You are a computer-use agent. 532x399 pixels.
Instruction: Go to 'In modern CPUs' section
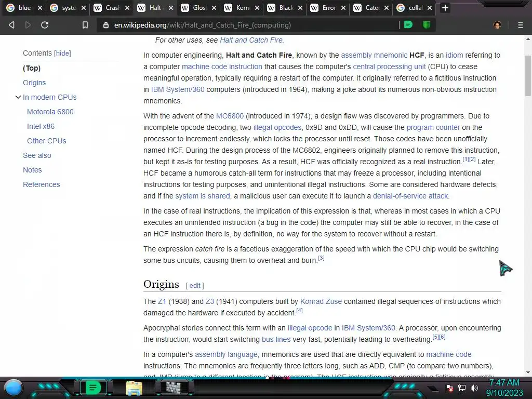pos(49,97)
